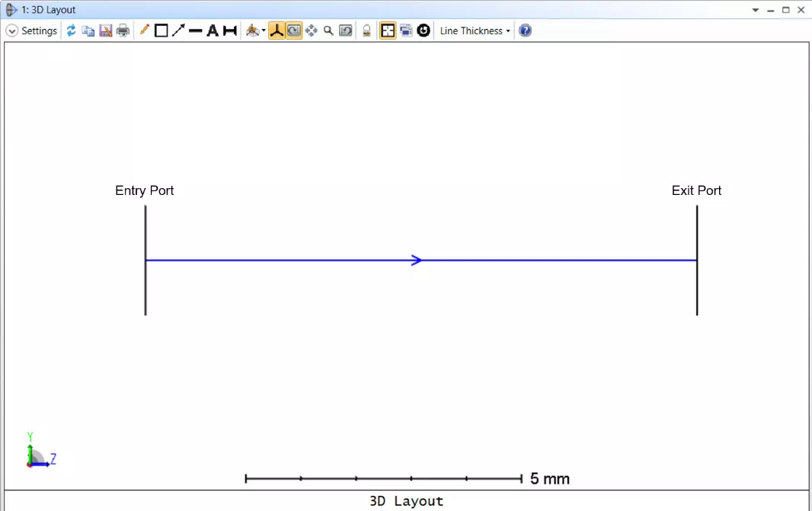Save the layout image
Image resolution: width=812 pixels, height=511 pixels.
(106, 30)
